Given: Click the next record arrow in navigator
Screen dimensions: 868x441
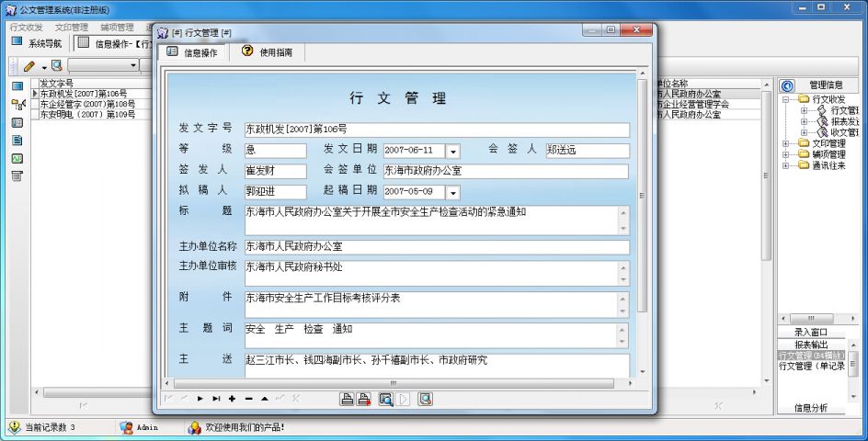Looking at the screenshot, I should click(x=200, y=399).
